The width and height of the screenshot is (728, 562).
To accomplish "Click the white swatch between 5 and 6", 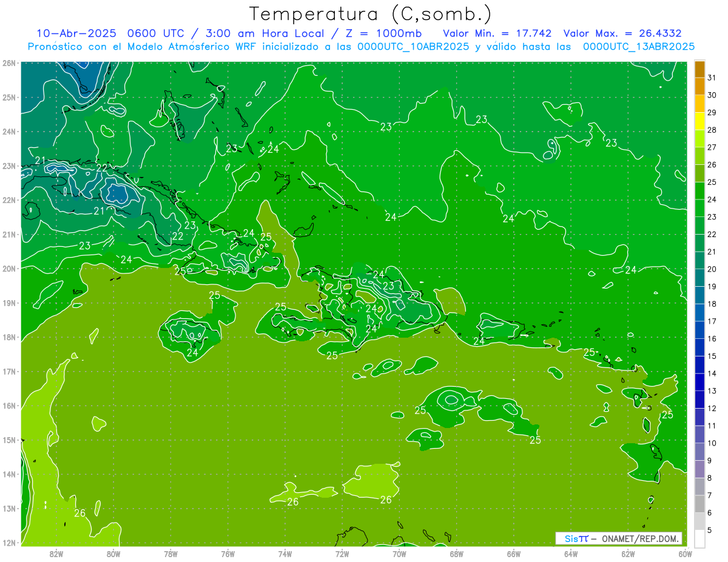I will tap(699, 521).
